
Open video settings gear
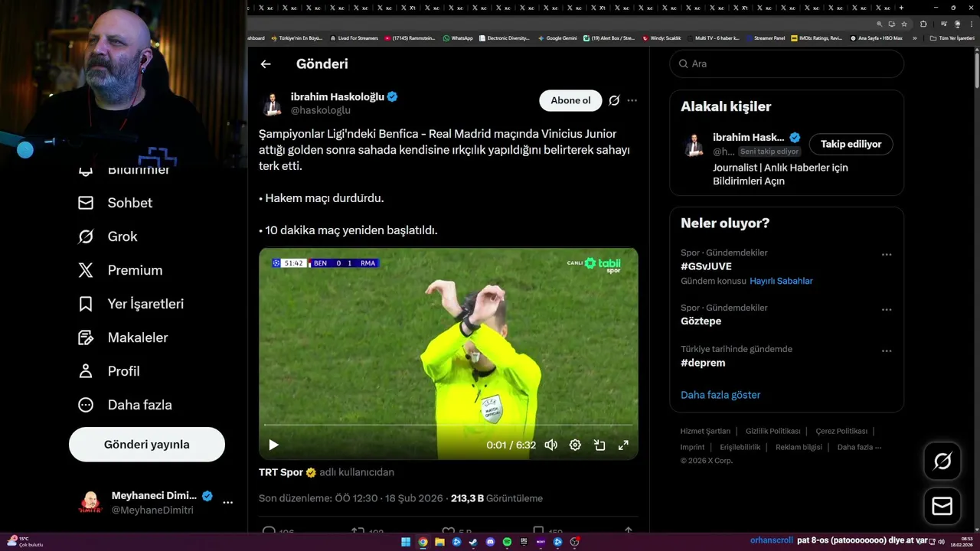point(575,445)
